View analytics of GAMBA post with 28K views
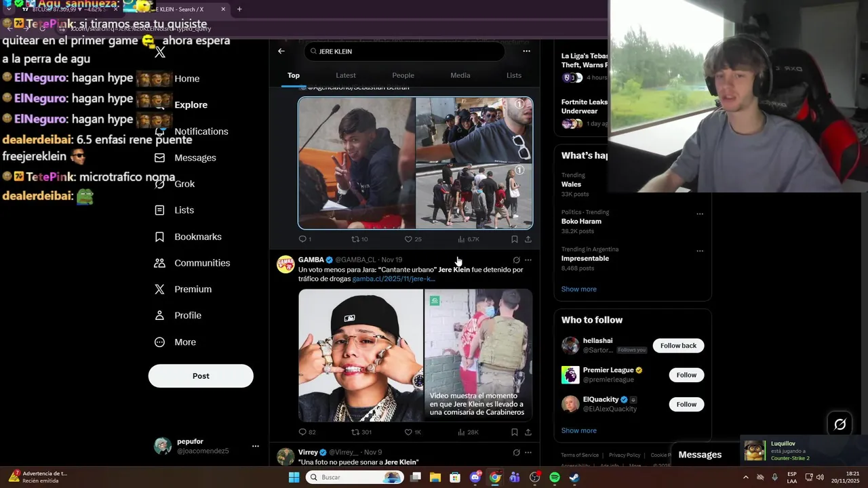 click(x=468, y=432)
